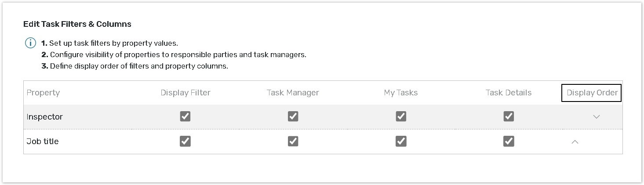Screen dimensions: 644x185
Task: Click the Display Filter column header
Action: [186, 93]
